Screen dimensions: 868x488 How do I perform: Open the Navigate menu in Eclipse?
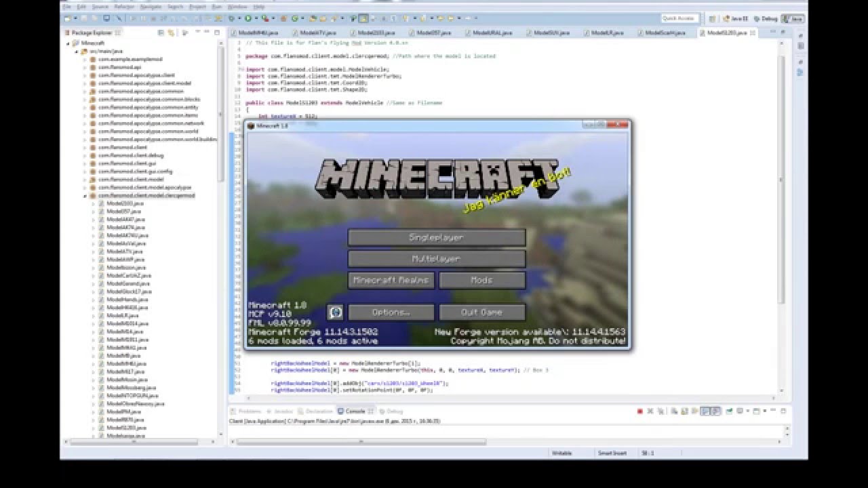[151, 7]
